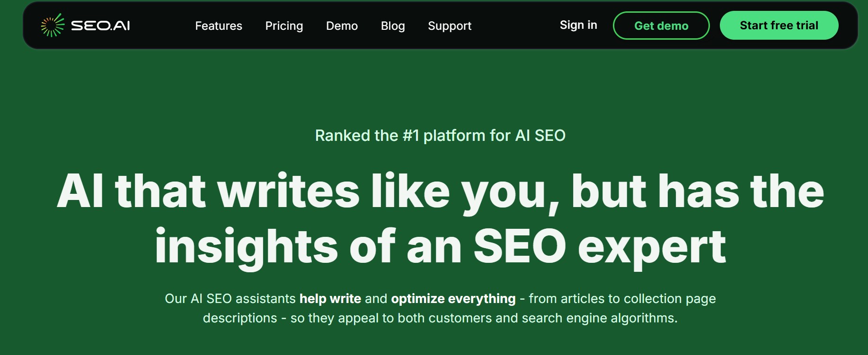Click the sentence mentioning search engine algorithms
Image resolution: width=868 pixels, height=355 pixels.
point(440,318)
